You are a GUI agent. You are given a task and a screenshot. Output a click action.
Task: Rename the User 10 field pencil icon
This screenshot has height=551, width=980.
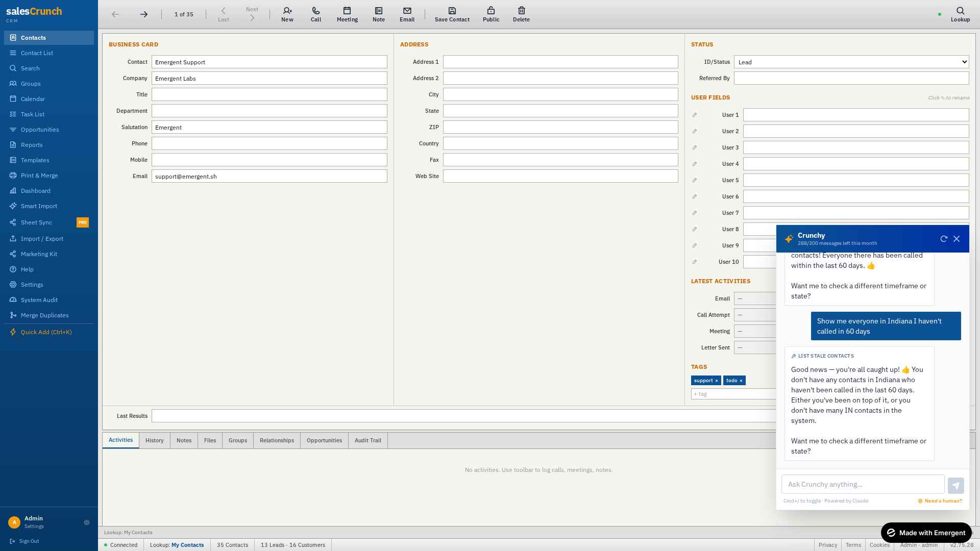695,262
